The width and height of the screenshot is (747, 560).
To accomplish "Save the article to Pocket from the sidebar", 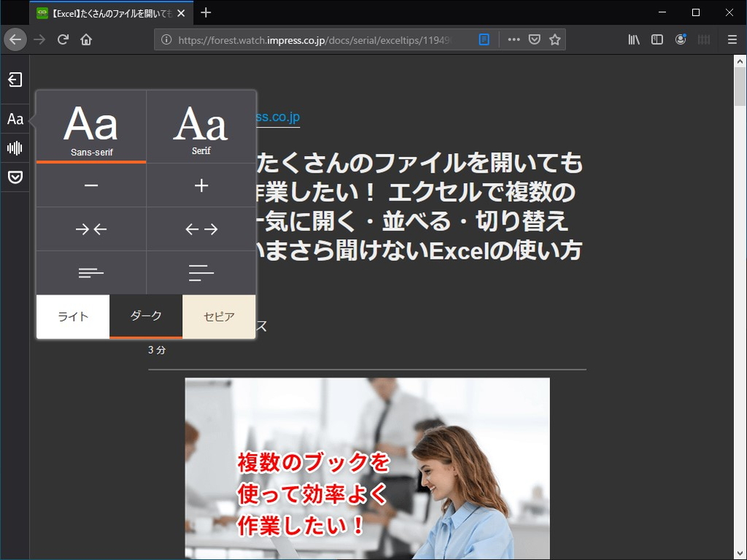I will click(15, 176).
